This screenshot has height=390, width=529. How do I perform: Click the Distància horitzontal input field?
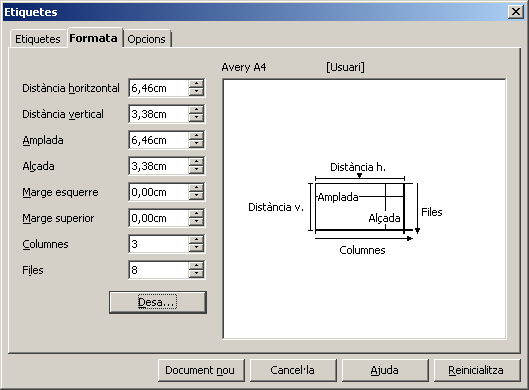pos(159,88)
